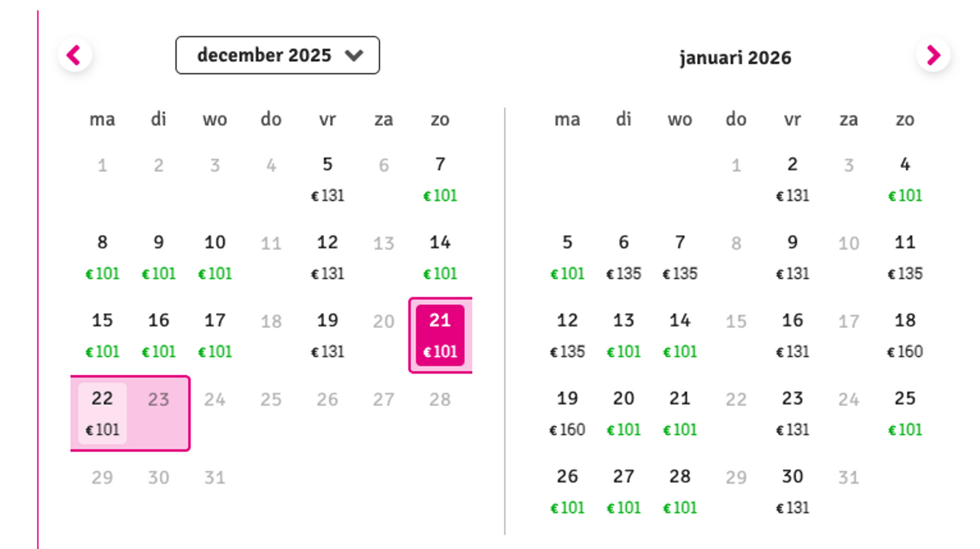The height and width of the screenshot is (549, 980).
Task: Open the december 2025 month dropdown
Action: pyautogui.click(x=277, y=56)
